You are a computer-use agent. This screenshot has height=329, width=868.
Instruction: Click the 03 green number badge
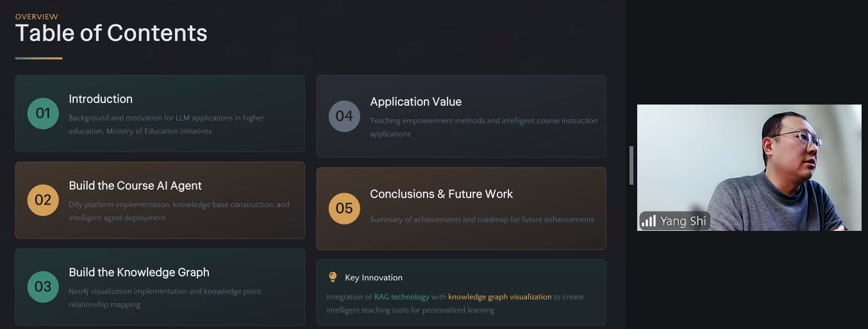(x=43, y=287)
